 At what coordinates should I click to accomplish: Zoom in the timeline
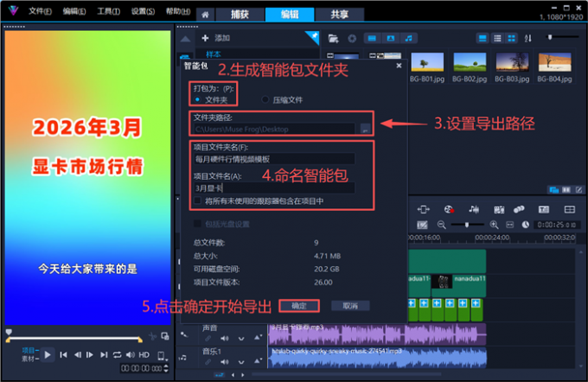[x=495, y=225]
